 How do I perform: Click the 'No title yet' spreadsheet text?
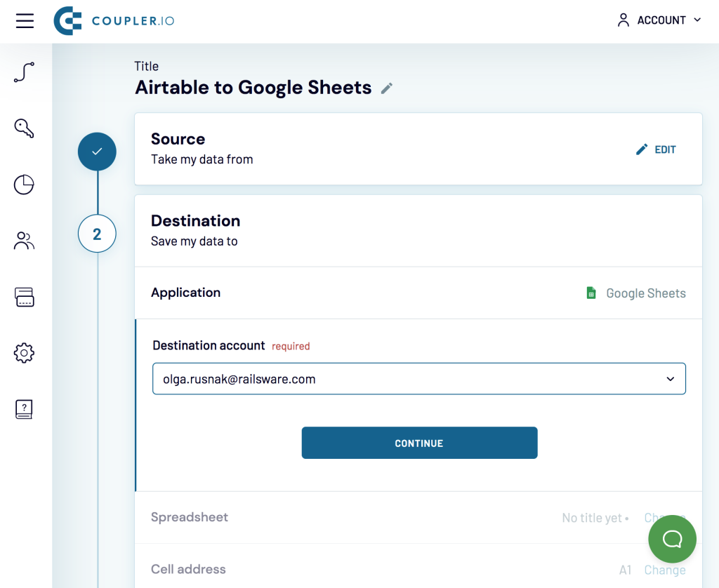[x=592, y=518]
